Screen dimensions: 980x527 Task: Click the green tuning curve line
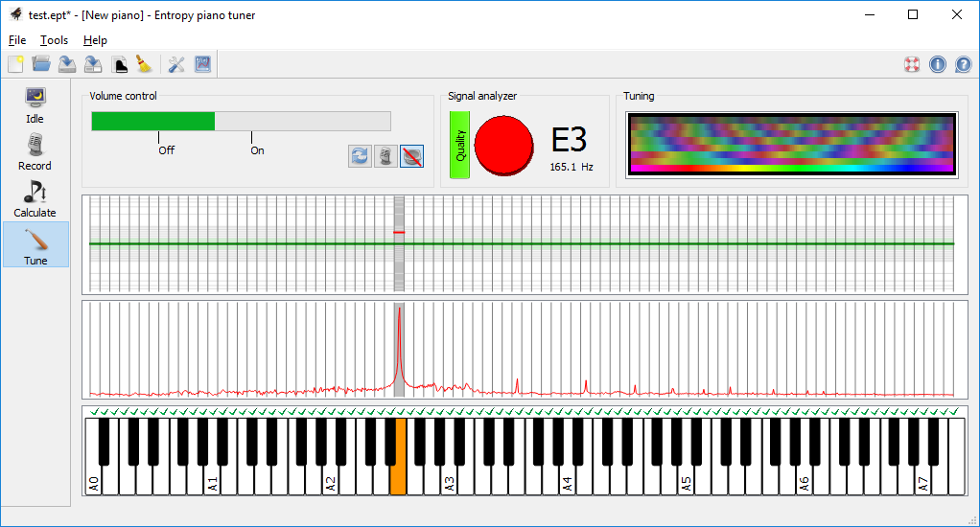(522, 243)
